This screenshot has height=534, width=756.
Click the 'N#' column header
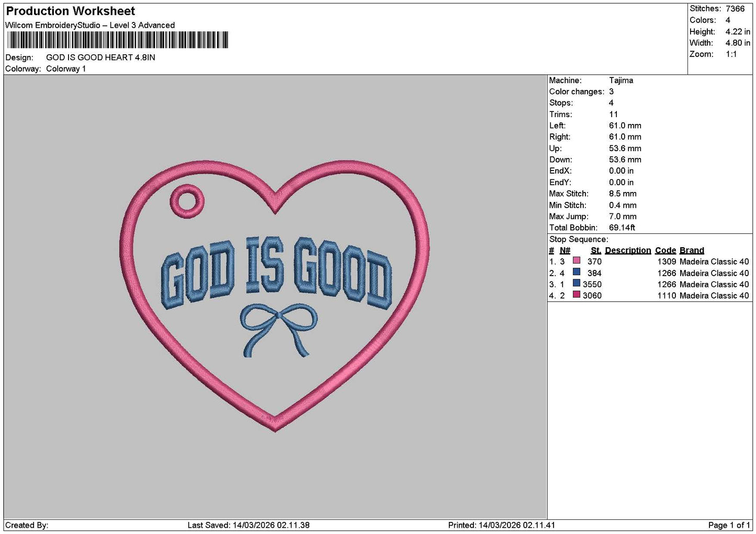[565, 251]
